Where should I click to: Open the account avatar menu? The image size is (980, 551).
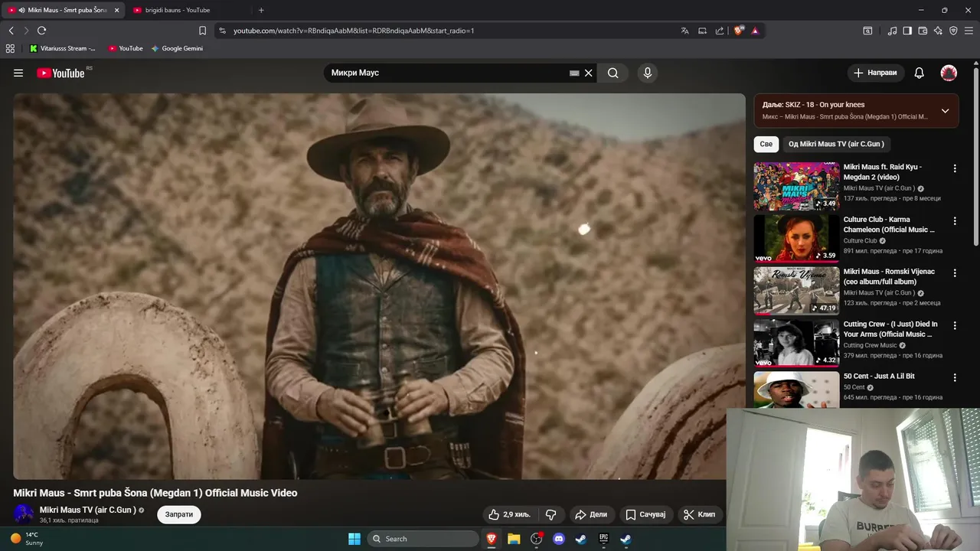[x=949, y=73]
